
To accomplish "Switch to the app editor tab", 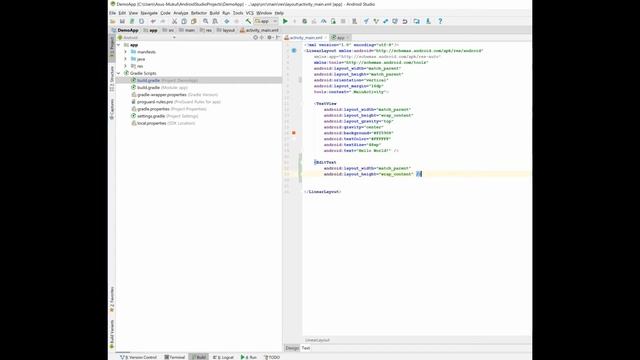I will click(340, 38).
